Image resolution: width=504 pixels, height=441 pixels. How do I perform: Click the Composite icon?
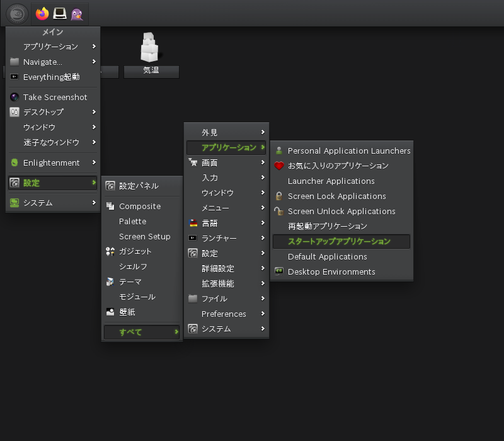point(110,206)
